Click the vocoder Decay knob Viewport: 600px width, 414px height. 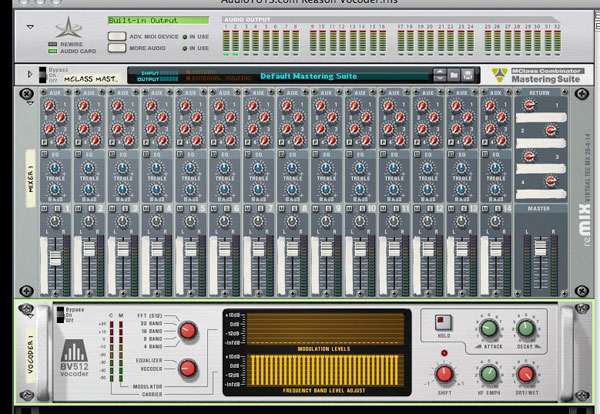(525, 328)
